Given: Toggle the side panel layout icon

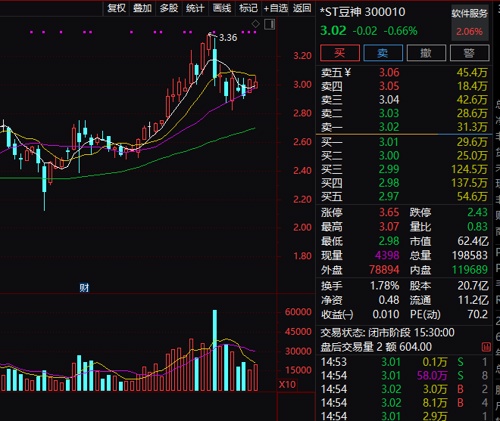Looking at the screenshot, I should point(269,24).
